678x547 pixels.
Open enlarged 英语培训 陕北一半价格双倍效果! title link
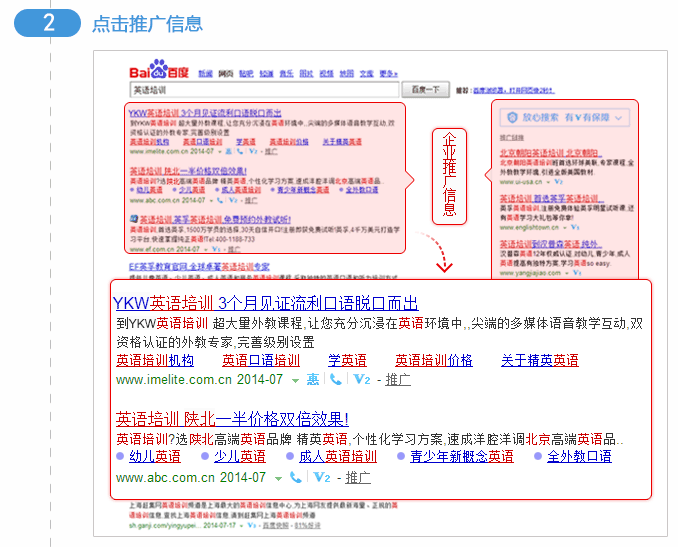pyautogui.click(x=232, y=419)
